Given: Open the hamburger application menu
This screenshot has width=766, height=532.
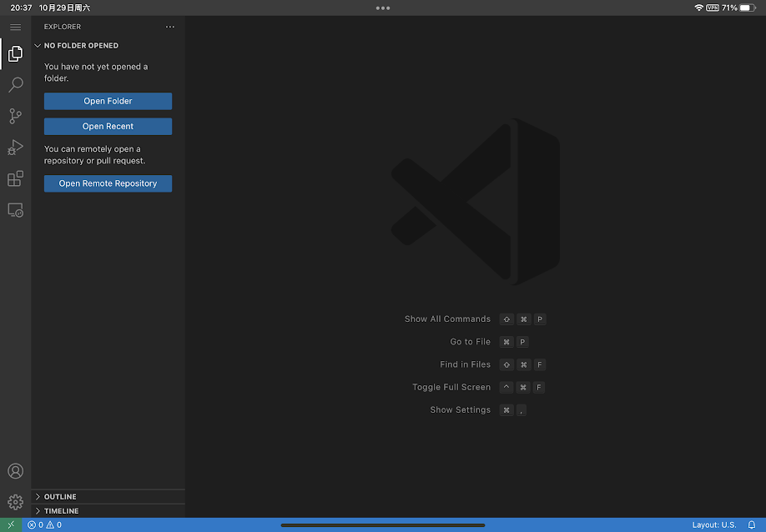Looking at the screenshot, I should 15,27.
